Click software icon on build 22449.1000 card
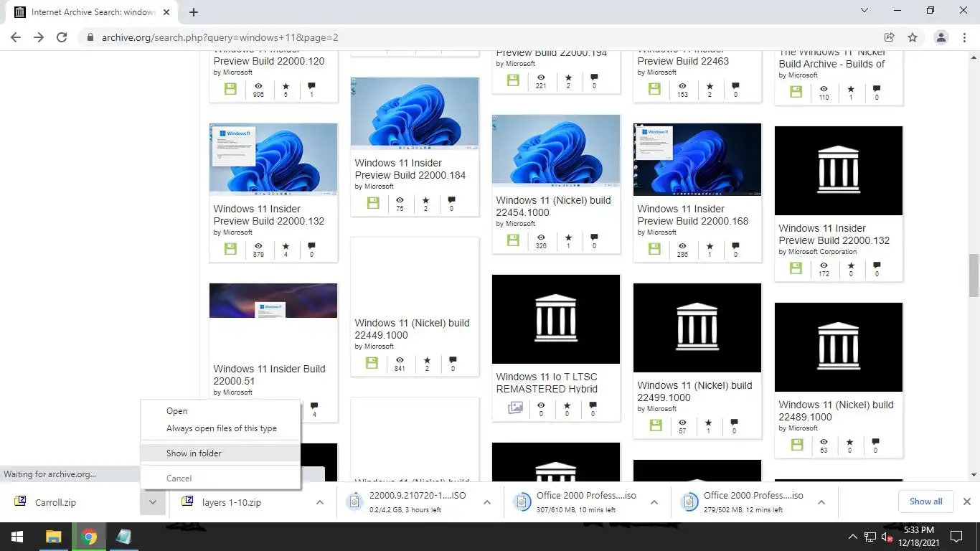The image size is (980, 551). click(372, 363)
